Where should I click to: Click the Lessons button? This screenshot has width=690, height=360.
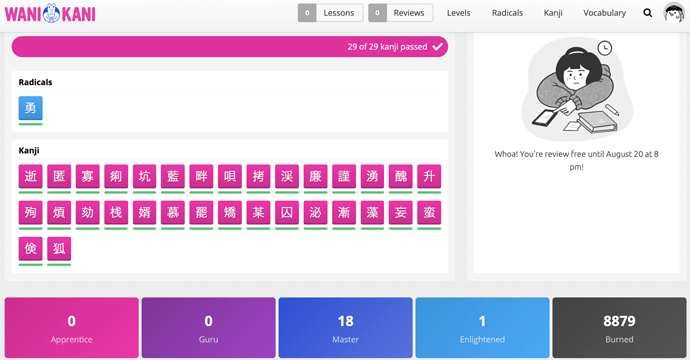330,13
